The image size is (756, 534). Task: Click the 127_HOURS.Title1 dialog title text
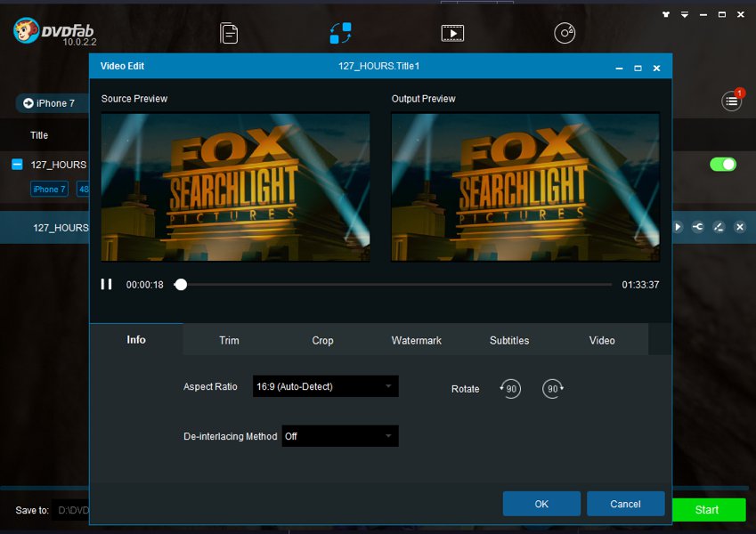tap(379, 66)
